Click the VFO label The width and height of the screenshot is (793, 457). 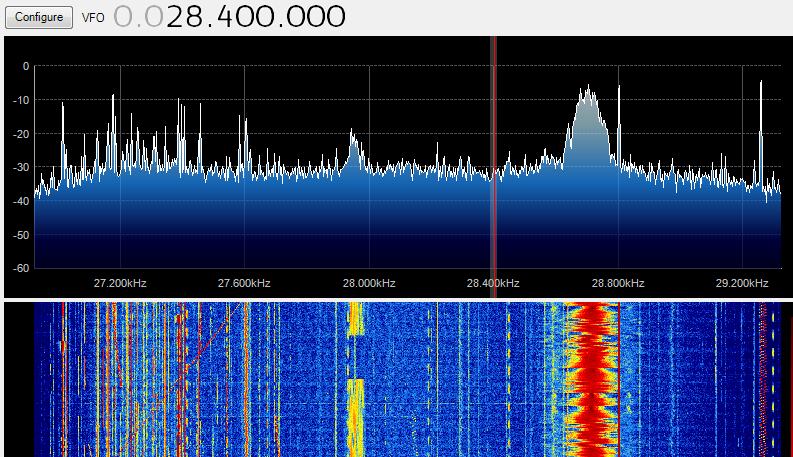tap(93, 18)
